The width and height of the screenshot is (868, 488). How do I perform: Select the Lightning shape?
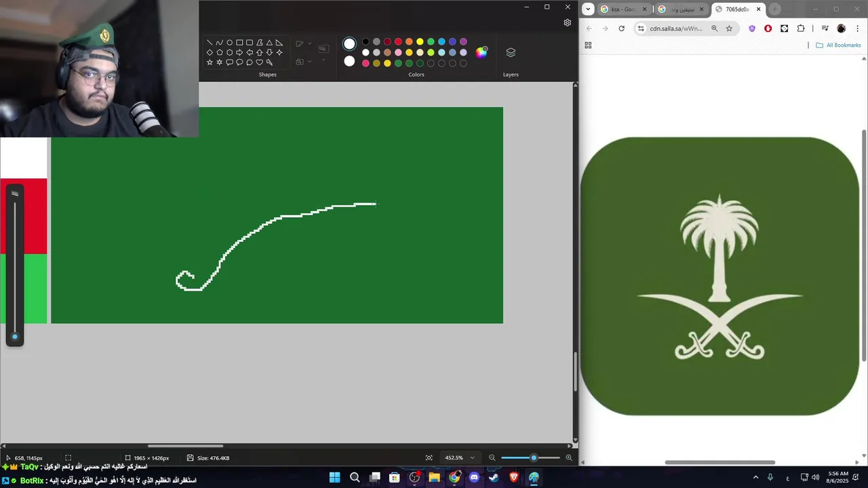coord(269,62)
